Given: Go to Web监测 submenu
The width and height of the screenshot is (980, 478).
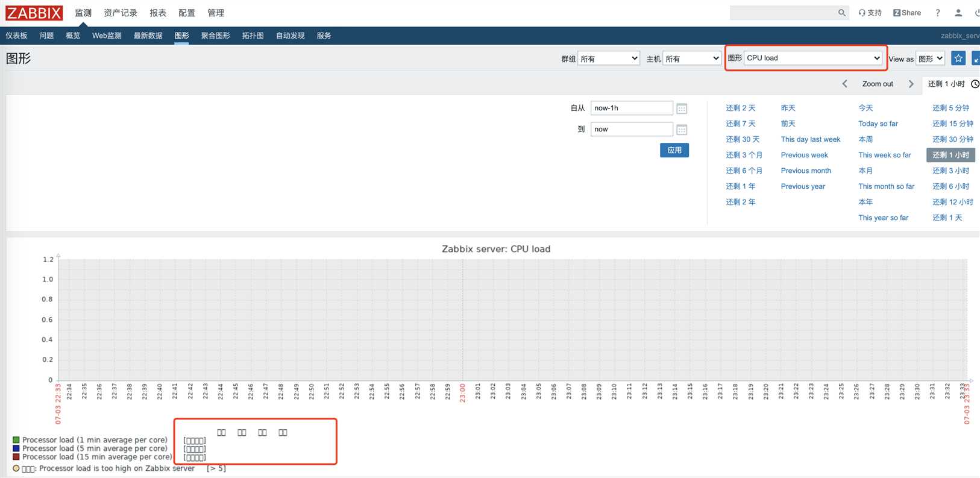Looking at the screenshot, I should click(x=107, y=36).
